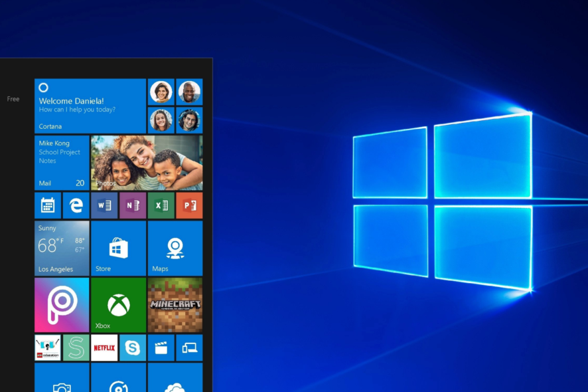Select the bald man's contact photo tile
588x392 pixels.
(189, 92)
